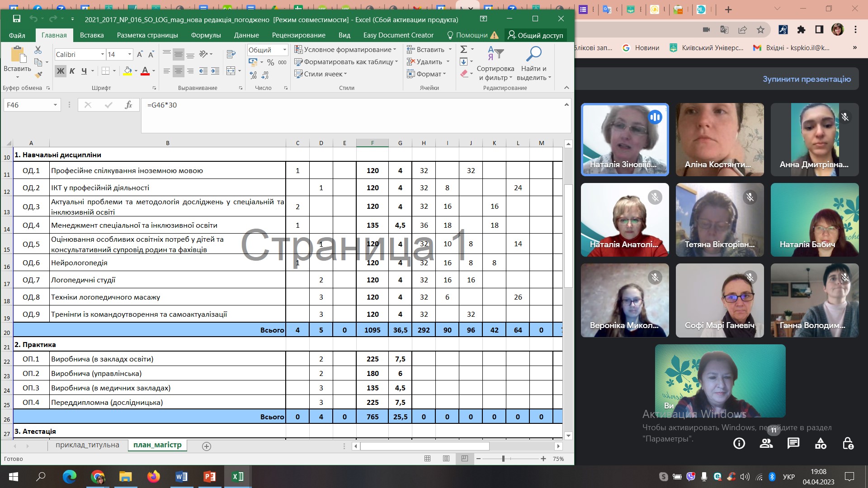The width and height of the screenshot is (868, 488).
Task: Click the AutoSum sigma icon
Action: click(x=464, y=49)
